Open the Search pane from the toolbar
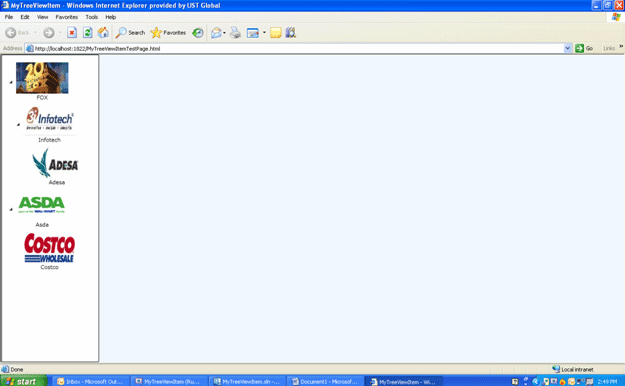Screen dimensions: 625x386 [130, 33]
